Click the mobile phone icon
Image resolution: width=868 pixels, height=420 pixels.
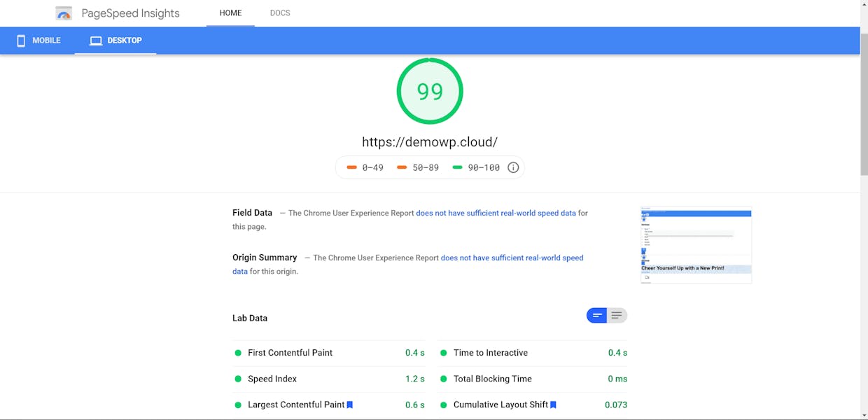pyautogui.click(x=21, y=41)
